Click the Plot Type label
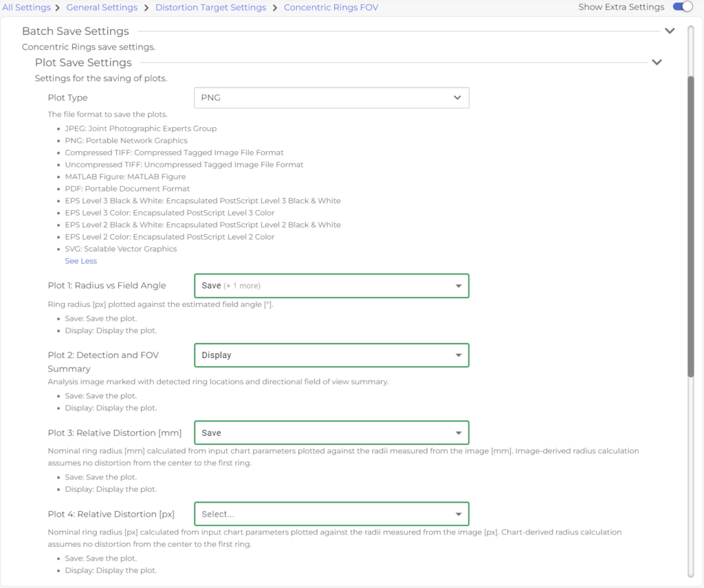Viewport: 704px width, 588px height. click(x=68, y=98)
